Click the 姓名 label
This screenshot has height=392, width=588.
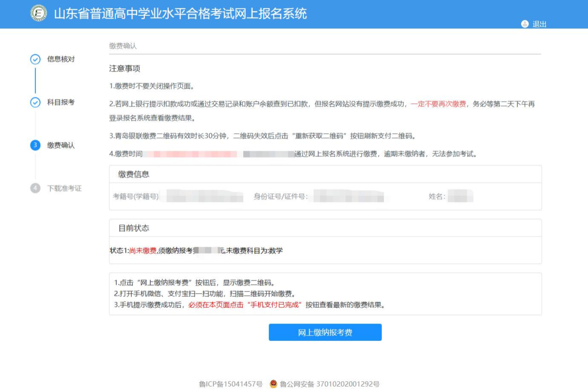pyautogui.click(x=437, y=197)
